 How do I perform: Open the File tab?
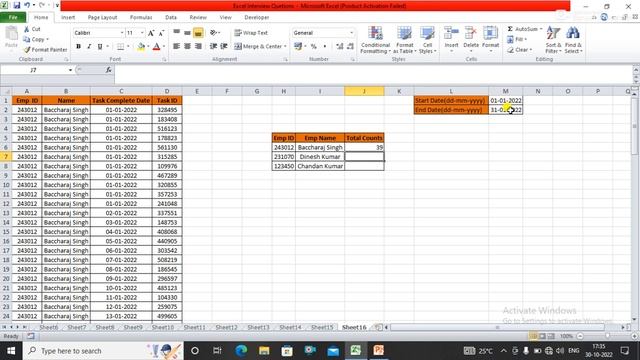pyautogui.click(x=13, y=17)
